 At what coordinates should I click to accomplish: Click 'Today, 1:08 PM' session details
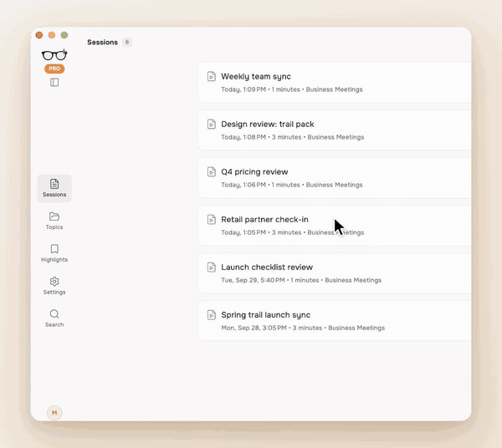pyautogui.click(x=293, y=137)
